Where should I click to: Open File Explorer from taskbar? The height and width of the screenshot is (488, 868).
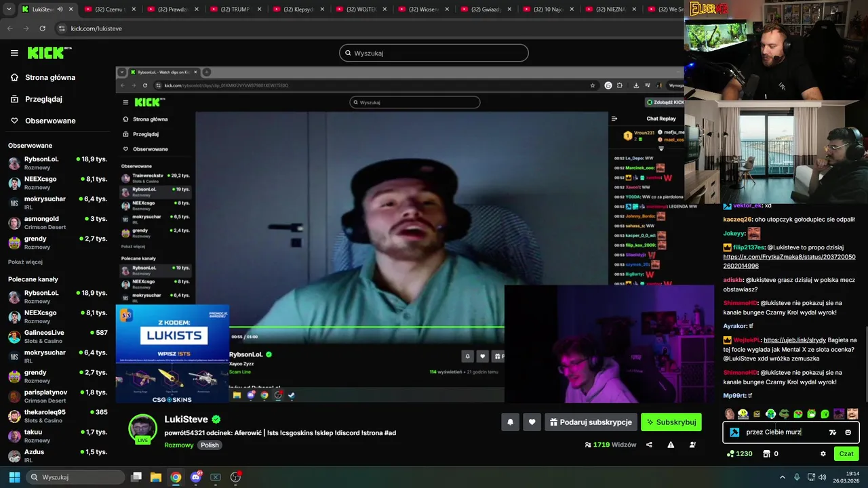[x=156, y=477]
